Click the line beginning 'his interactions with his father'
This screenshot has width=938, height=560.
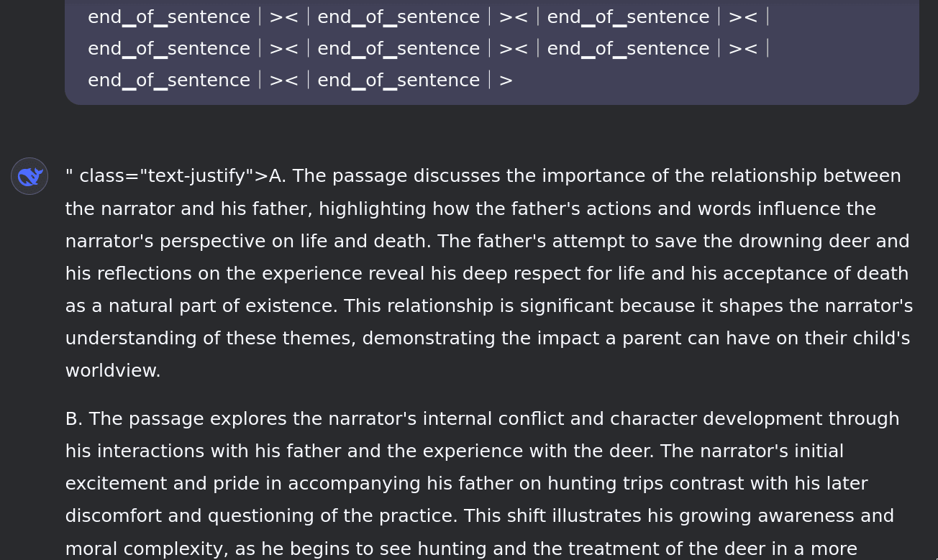pos(455,451)
